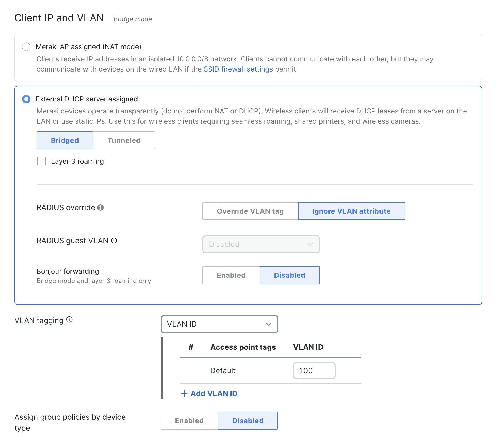Select the Bridged tab
Screen dimensions: 502x448
click(x=65, y=140)
